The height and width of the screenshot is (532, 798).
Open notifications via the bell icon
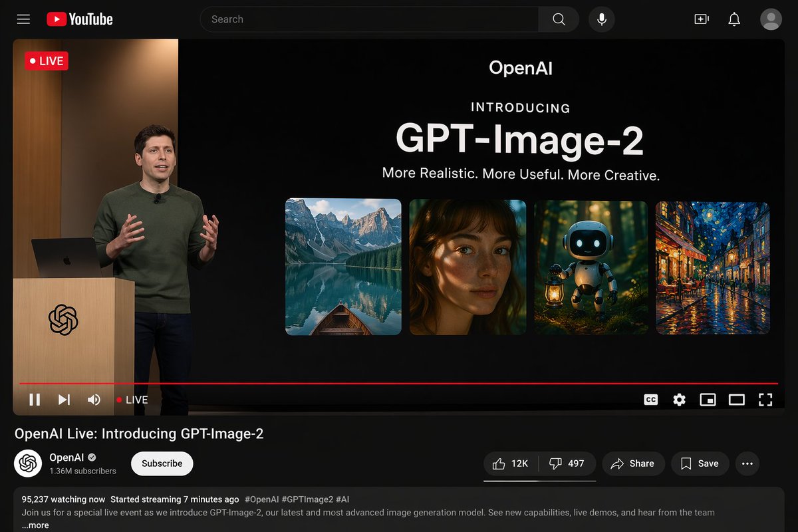tap(734, 19)
